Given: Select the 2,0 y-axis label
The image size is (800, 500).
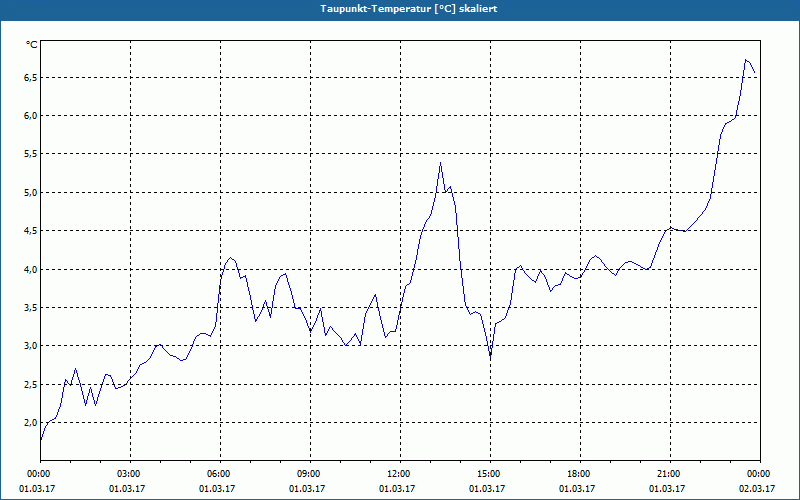Looking at the screenshot, I should [x=30, y=423].
